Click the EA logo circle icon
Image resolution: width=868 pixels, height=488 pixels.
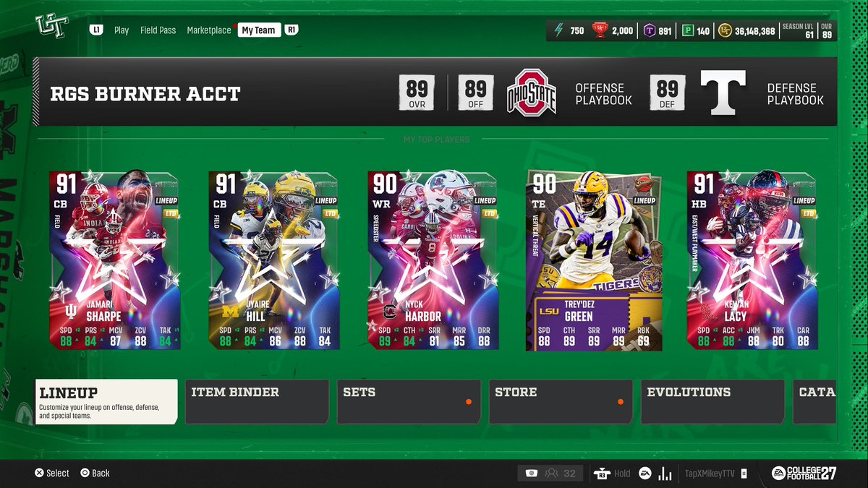coord(644,473)
